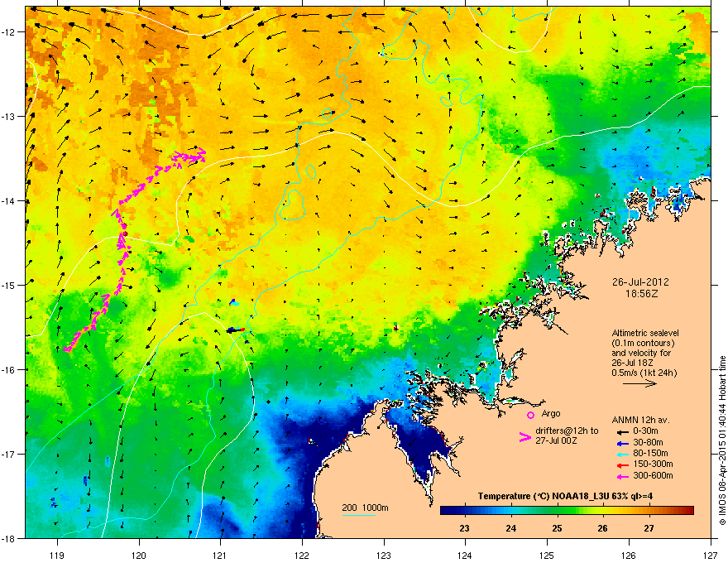Click the latitude axis label -13

[9, 116]
